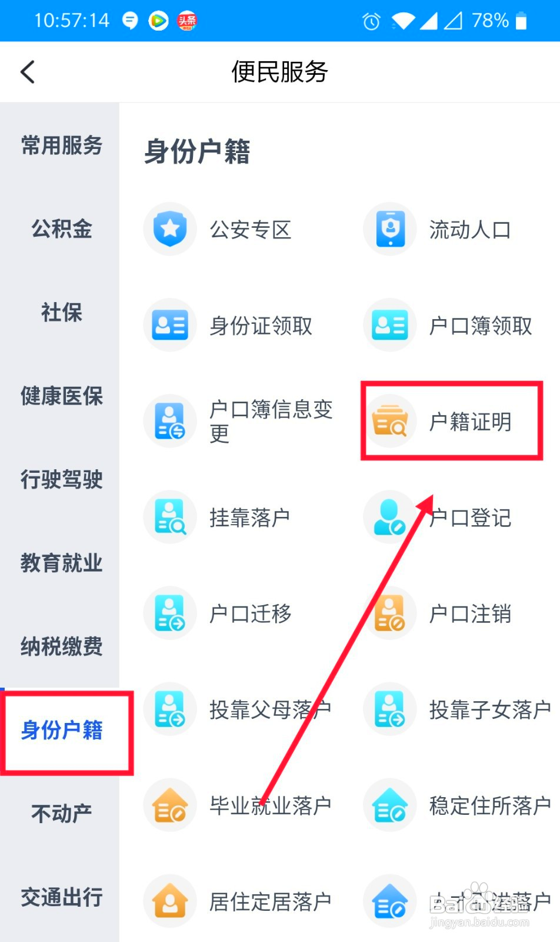Tap the 身份证领取 ID card icon
This screenshot has height=942, width=560.
[x=170, y=325]
